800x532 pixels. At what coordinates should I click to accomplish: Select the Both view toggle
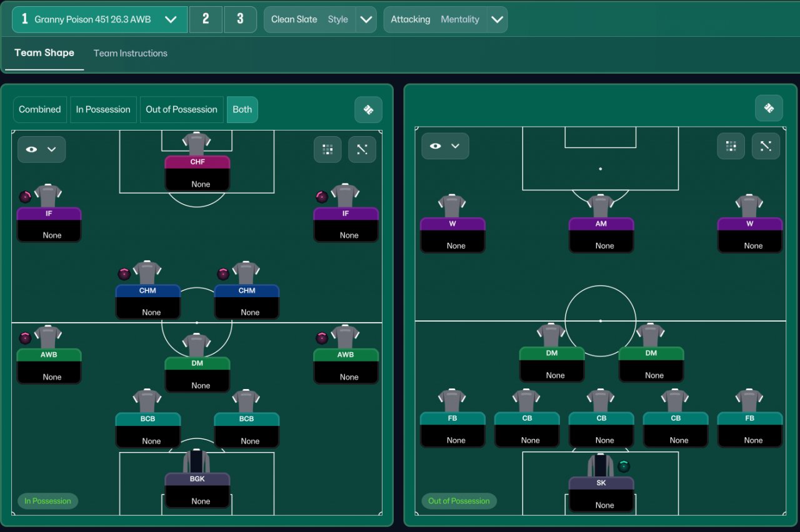pyautogui.click(x=242, y=109)
